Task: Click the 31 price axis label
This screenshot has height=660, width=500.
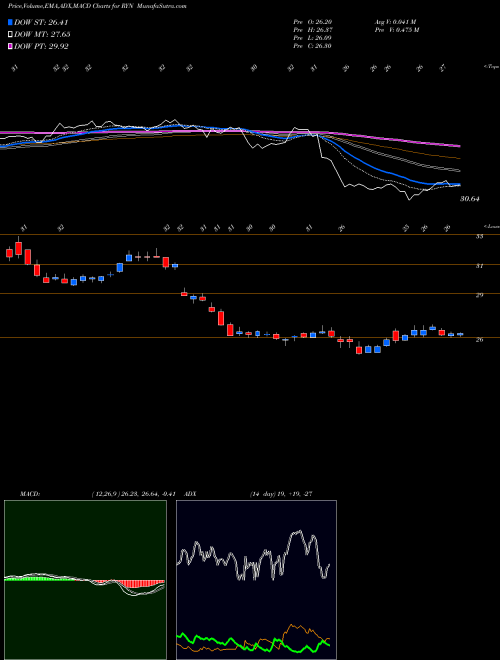Action: pos(479,266)
